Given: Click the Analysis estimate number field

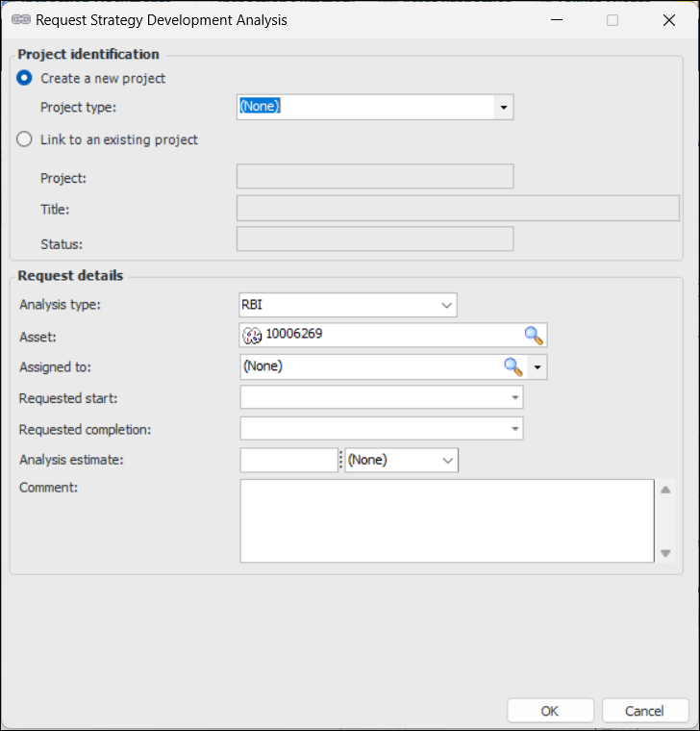Looking at the screenshot, I should click(288, 461).
